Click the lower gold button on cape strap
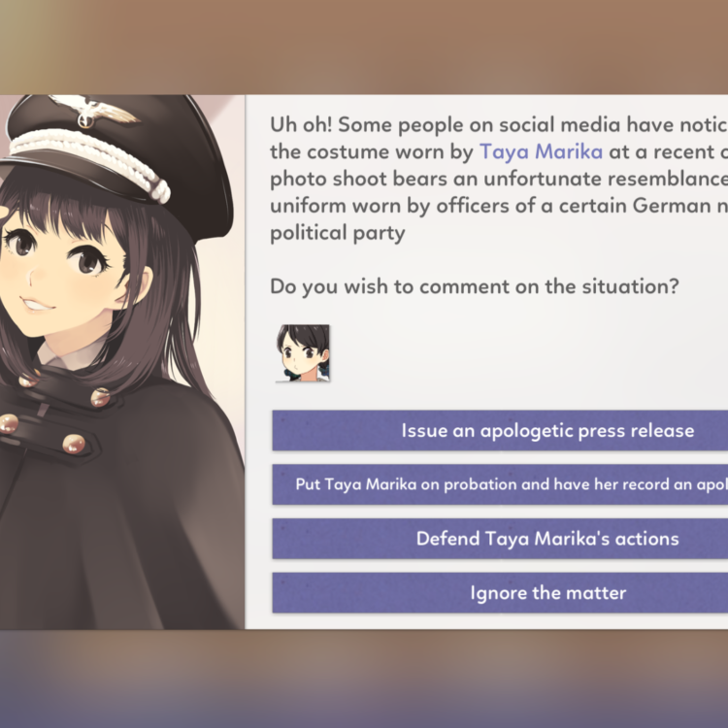The image size is (728, 728). (74, 444)
